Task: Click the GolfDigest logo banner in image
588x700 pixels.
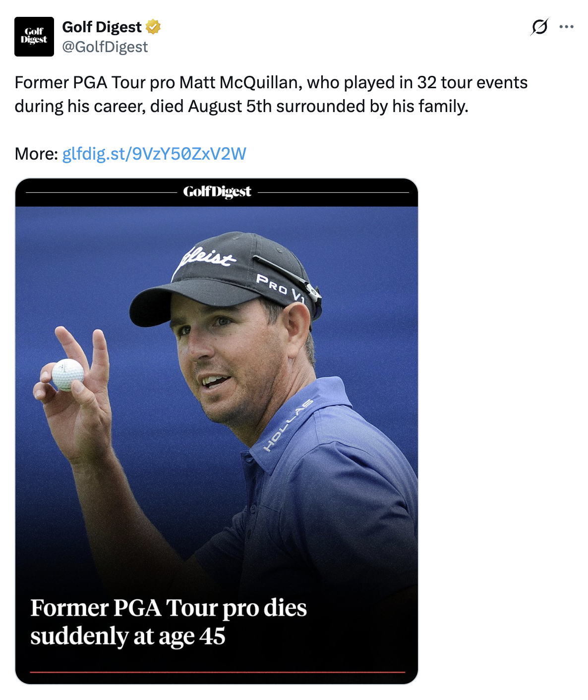Action: point(217,192)
